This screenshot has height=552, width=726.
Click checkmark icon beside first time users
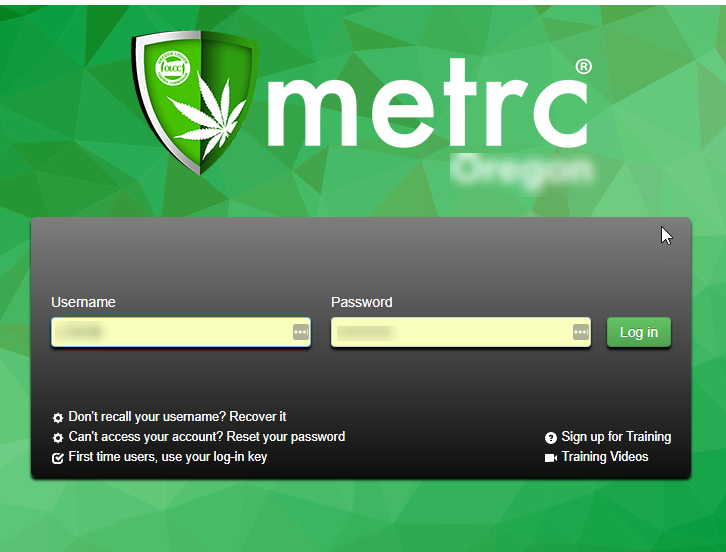(57, 458)
